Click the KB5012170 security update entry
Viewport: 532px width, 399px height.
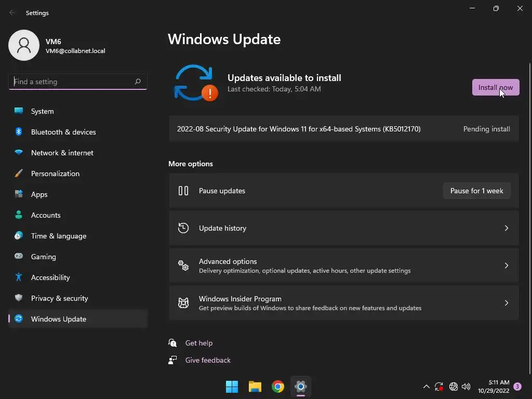[x=344, y=129]
